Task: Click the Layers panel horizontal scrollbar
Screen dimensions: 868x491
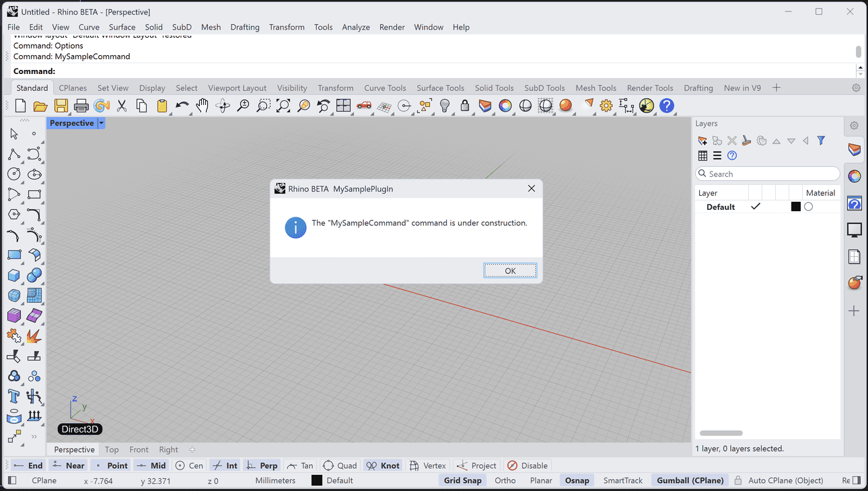Action: (721, 433)
